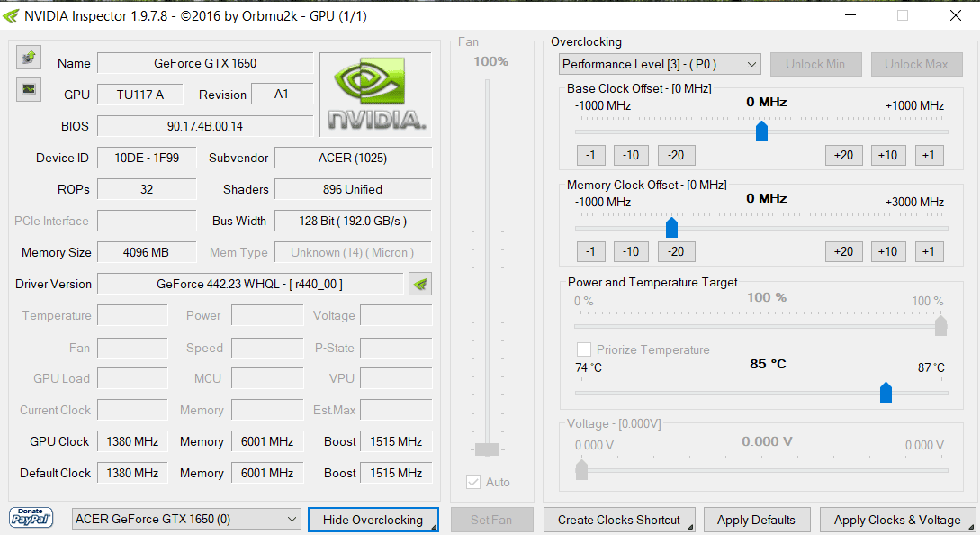The image size is (980, 535).
Task: Toggle the Priorize Temperature checkbox
Action: click(x=584, y=349)
